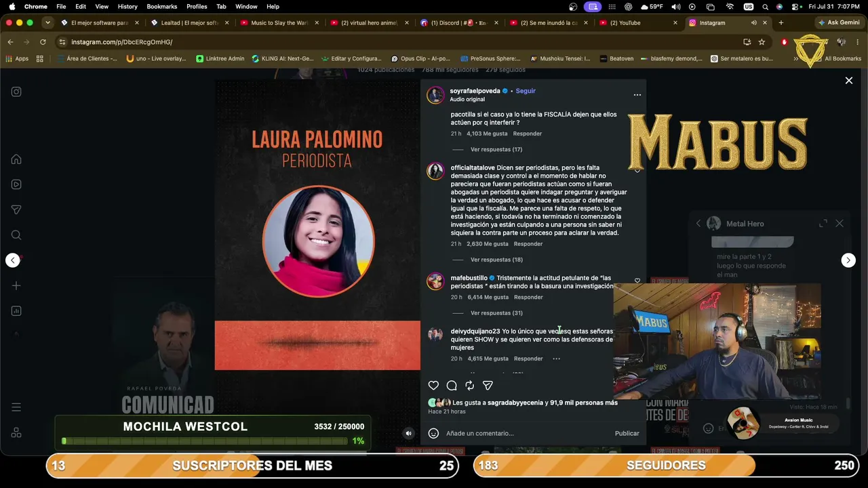Open the 'Opus Clip' bookmark
Screen dimensions: 868x488
(420, 59)
